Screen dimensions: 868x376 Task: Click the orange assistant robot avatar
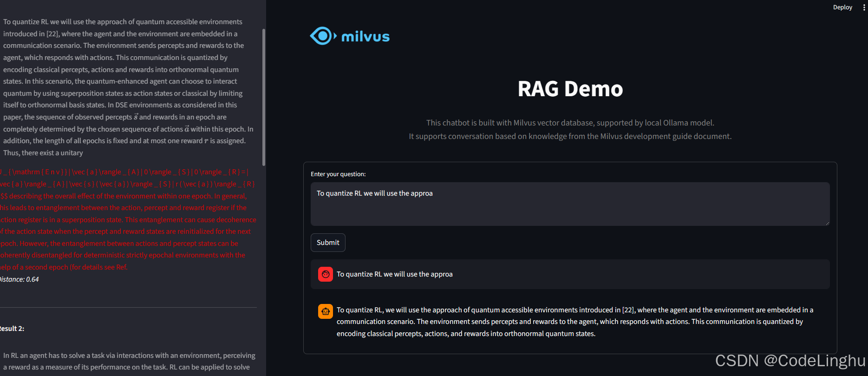coord(326,311)
